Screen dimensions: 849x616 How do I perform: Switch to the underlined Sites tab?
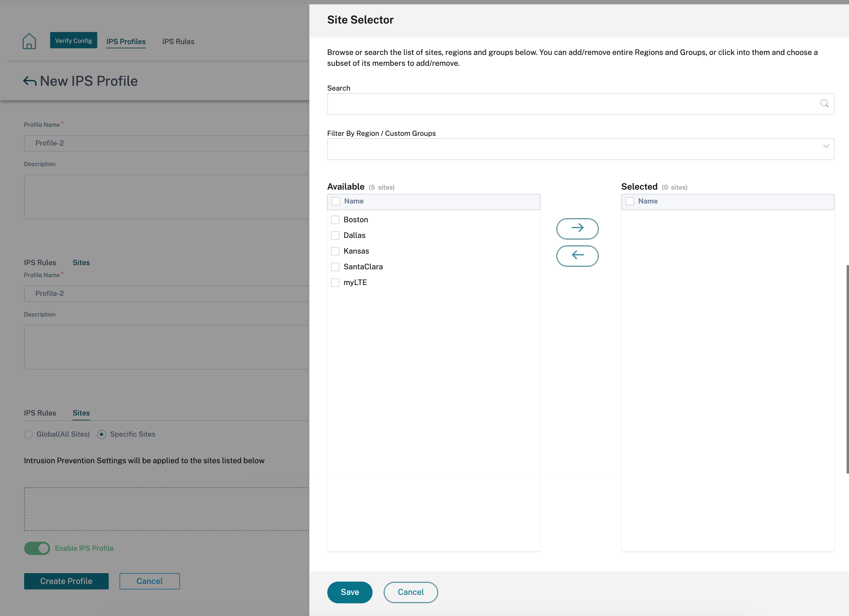81,413
